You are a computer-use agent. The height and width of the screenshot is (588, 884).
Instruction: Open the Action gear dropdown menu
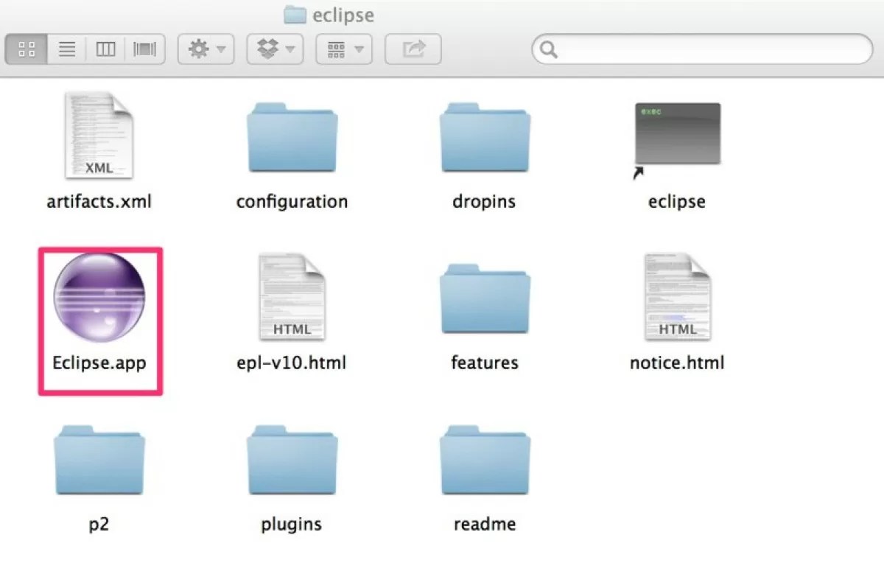point(206,49)
